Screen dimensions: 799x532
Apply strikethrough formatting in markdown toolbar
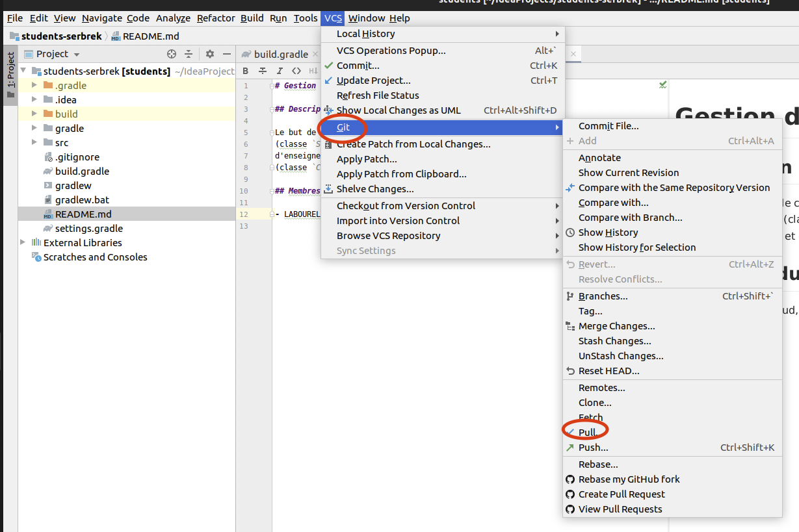(x=263, y=71)
